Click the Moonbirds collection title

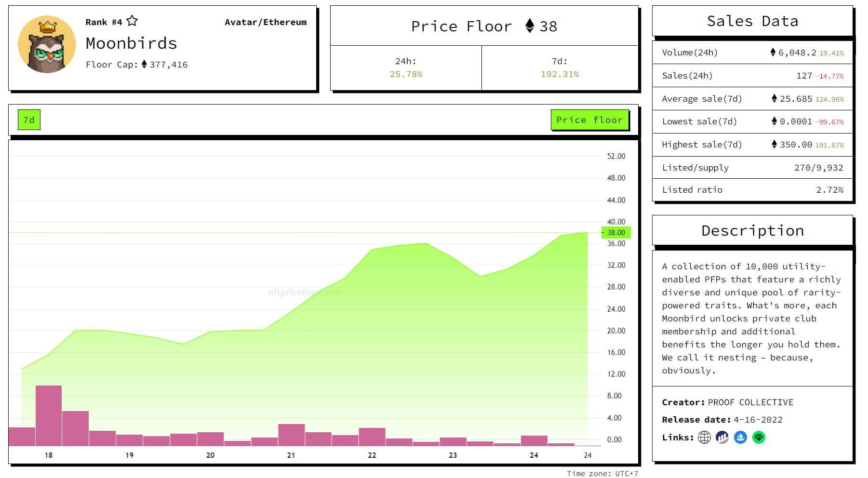tap(132, 43)
